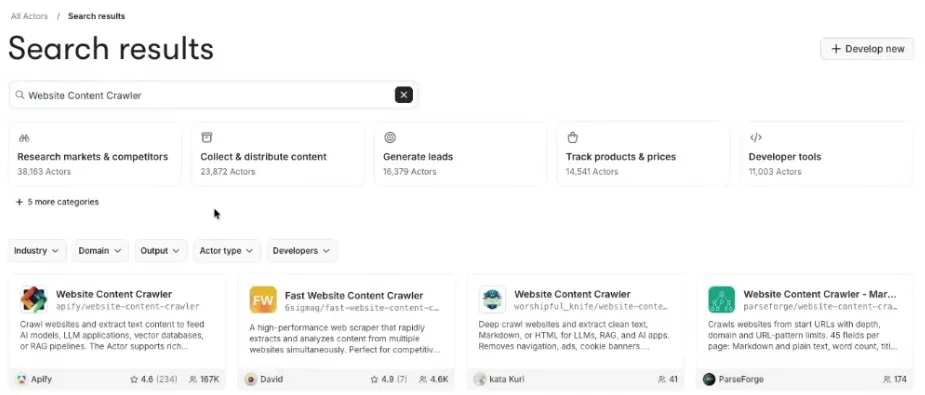925x395 pixels.
Task: Open Apify's Website Content Crawler title
Action: coord(114,294)
